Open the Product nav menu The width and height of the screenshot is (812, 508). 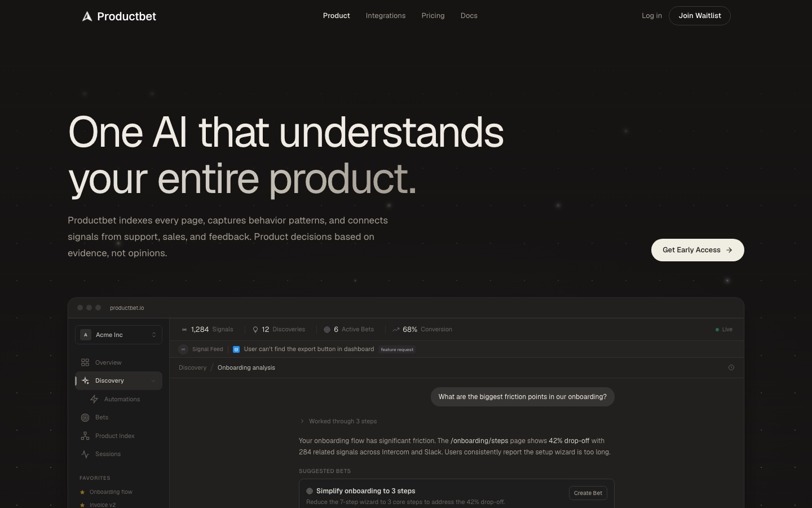tap(337, 16)
